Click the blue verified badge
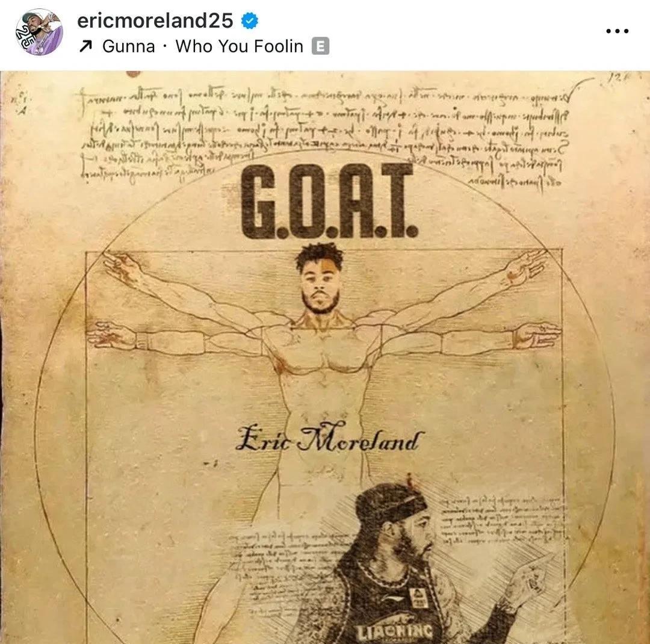 [250, 20]
